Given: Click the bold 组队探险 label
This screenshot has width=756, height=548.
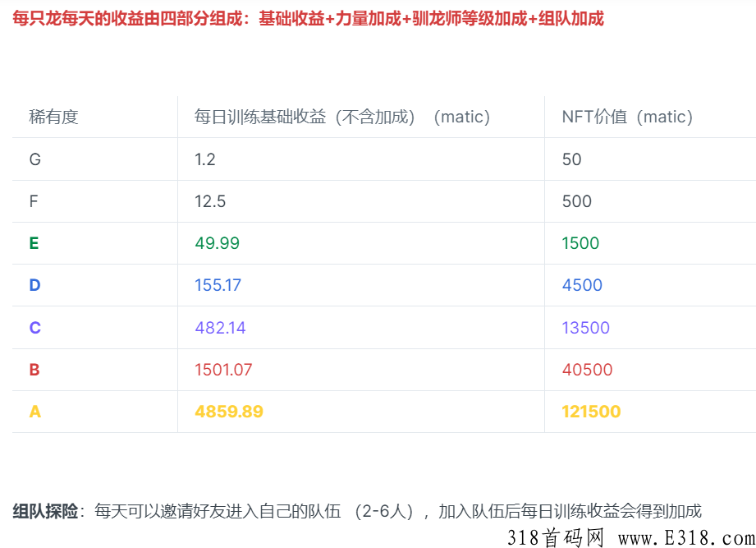Looking at the screenshot, I should (x=45, y=511).
